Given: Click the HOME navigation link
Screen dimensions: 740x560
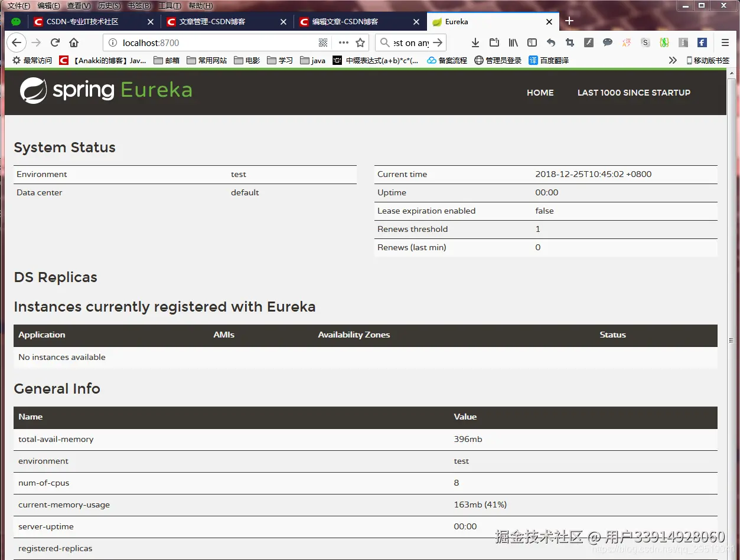Looking at the screenshot, I should [x=540, y=93].
